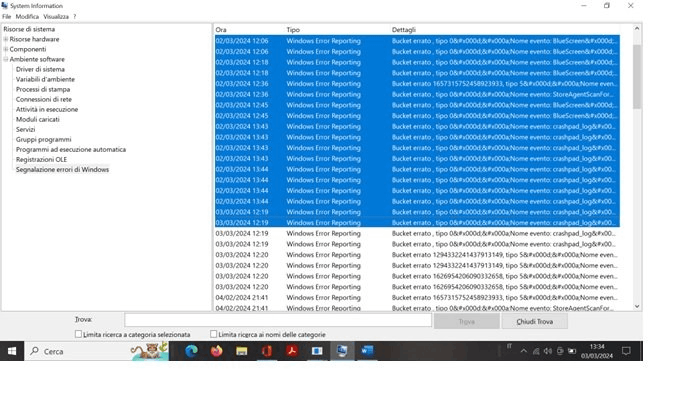This screenshot has width=680, height=414.
Task: Launch Firefox from the taskbar
Action: (x=216, y=351)
